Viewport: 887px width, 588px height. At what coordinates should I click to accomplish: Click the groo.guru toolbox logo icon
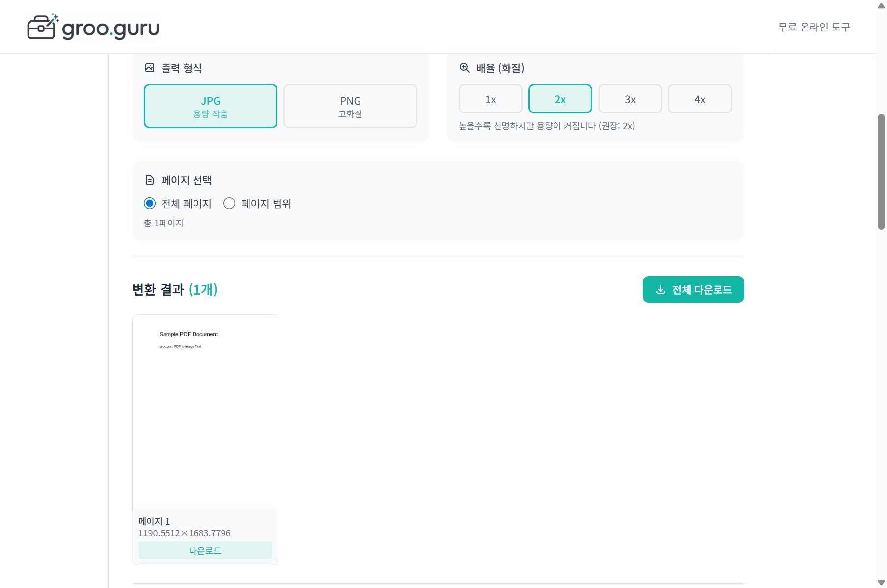click(x=42, y=27)
